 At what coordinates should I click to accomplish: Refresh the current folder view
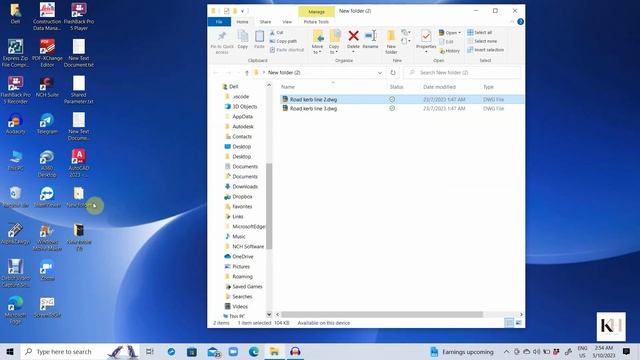[x=393, y=73]
